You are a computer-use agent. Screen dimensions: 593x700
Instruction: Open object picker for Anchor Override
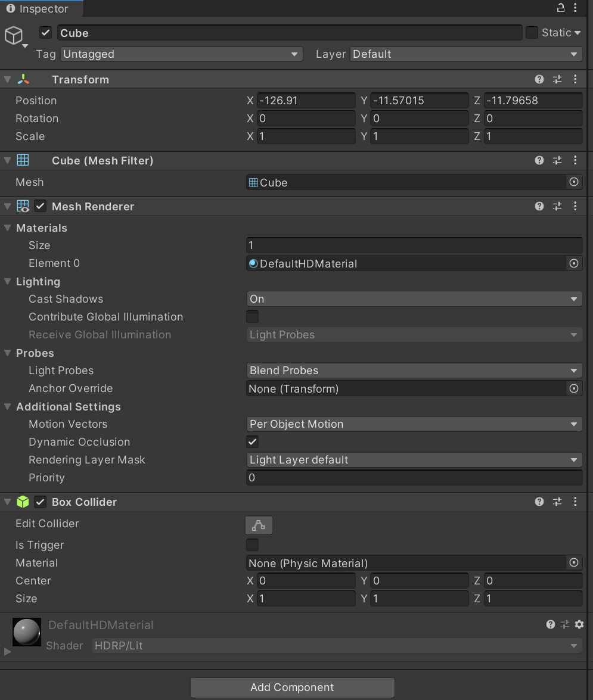[574, 388]
